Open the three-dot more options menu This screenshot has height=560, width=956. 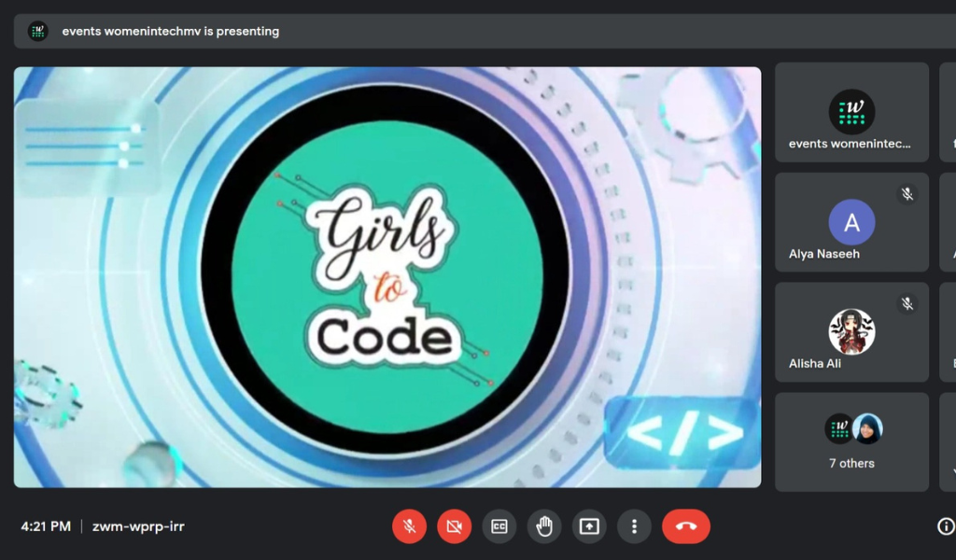pyautogui.click(x=634, y=525)
